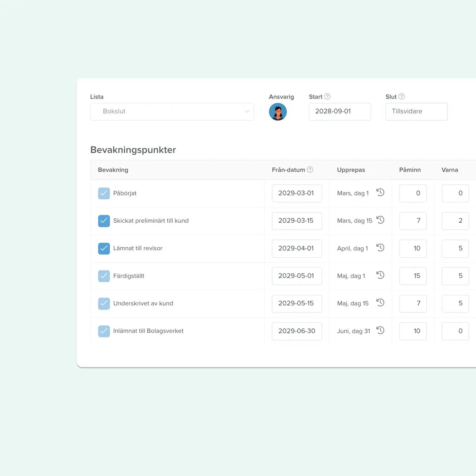476x476 pixels.
Task: Click the Slut field showing Tillsvidare
Action: [x=416, y=112]
